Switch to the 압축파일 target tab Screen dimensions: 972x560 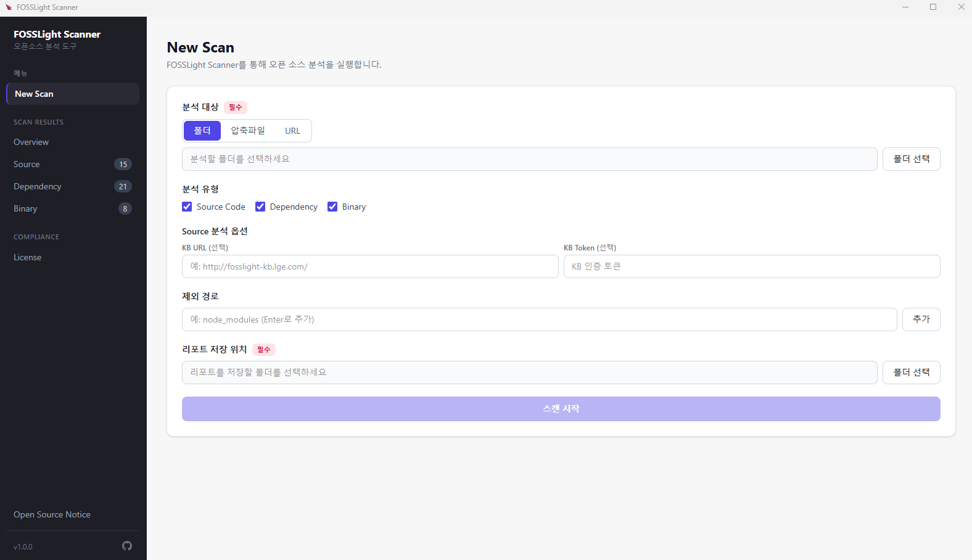tap(248, 131)
